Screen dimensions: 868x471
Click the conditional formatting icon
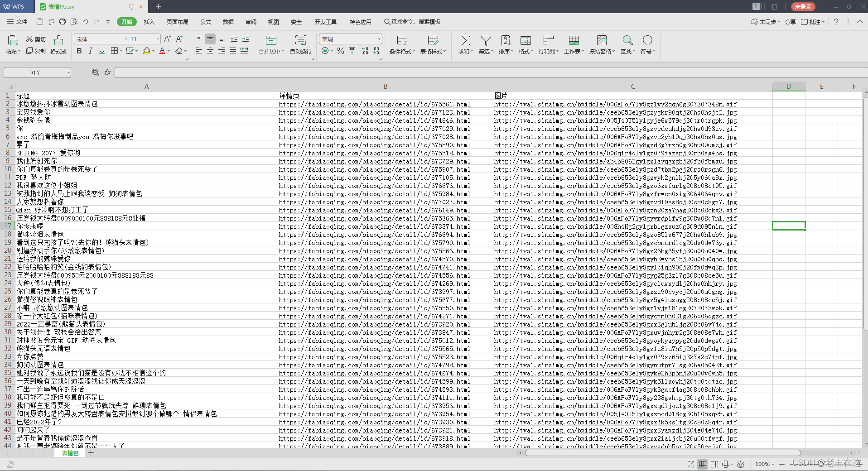402,40
